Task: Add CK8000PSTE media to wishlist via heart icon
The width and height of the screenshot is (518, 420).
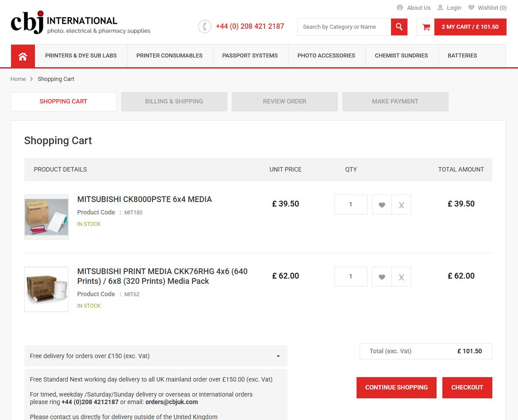Action: pos(381,204)
